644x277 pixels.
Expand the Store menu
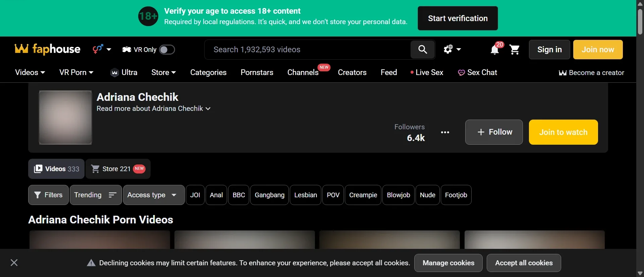click(164, 72)
